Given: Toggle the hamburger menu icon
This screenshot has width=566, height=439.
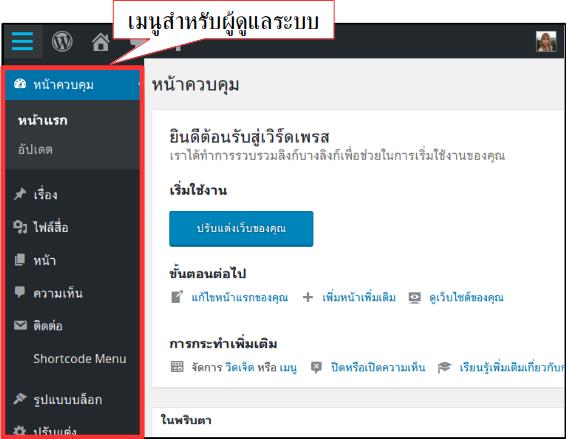Looking at the screenshot, I should [x=22, y=42].
